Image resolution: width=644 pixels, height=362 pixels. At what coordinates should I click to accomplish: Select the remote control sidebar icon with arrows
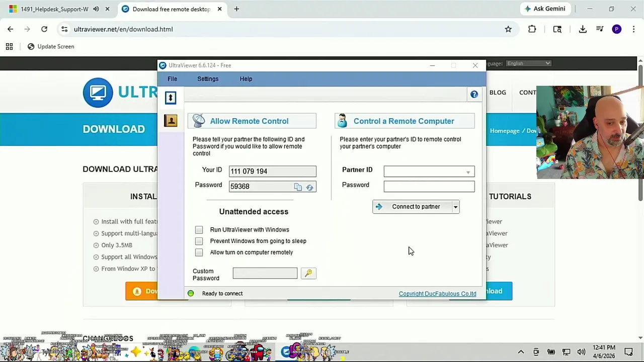pos(171,98)
